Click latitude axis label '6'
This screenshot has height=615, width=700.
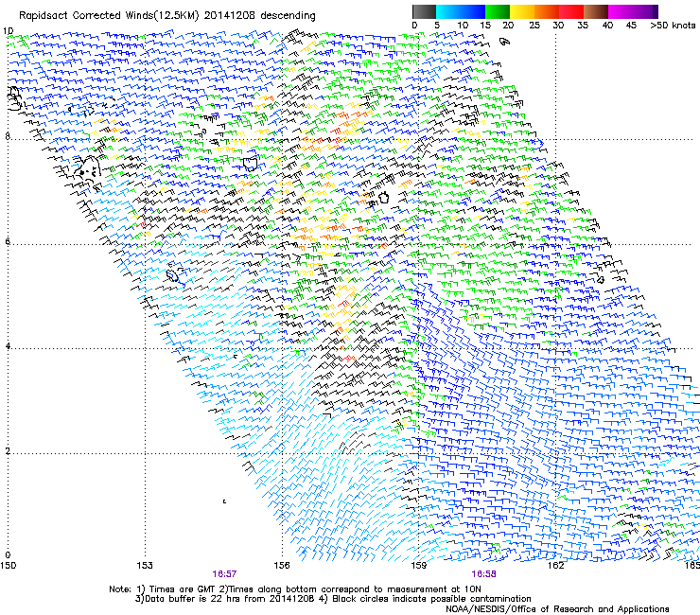coord(8,241)
